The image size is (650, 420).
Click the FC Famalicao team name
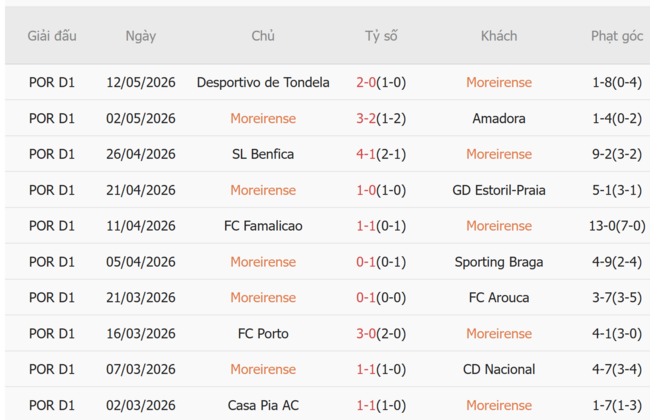[263, 226]
